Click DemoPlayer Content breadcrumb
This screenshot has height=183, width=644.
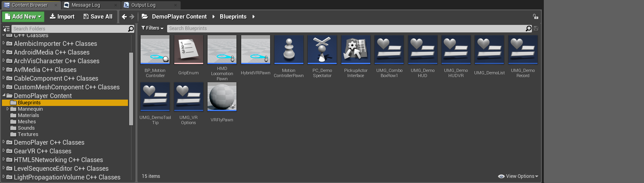pyautogui.click(x=179, y=17)
